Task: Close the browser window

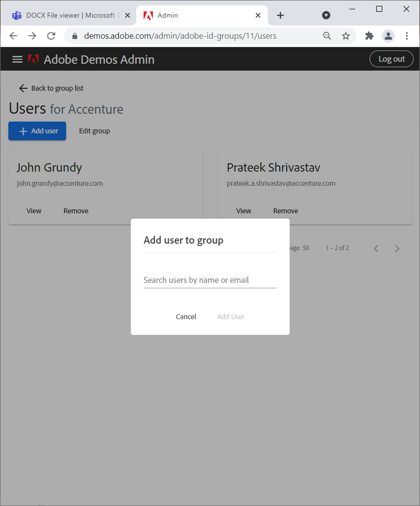Action: coord(406,9)
